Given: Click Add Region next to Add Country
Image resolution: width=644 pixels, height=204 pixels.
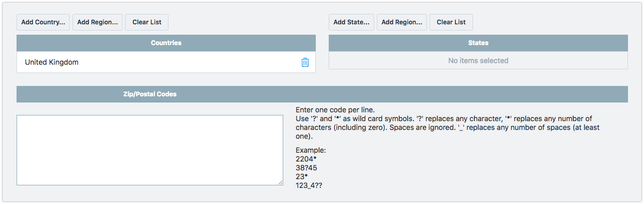Looking at the screenshot, I should tap(98, 22).
